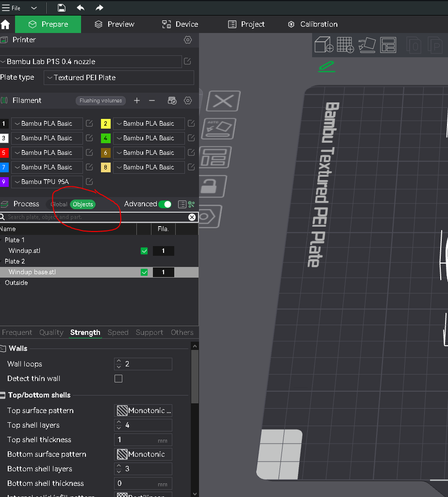Image resolution: width=448 pixels, height=497 pixels.
Task: Click the Flushing volumes button
Action: click(100, 100)
